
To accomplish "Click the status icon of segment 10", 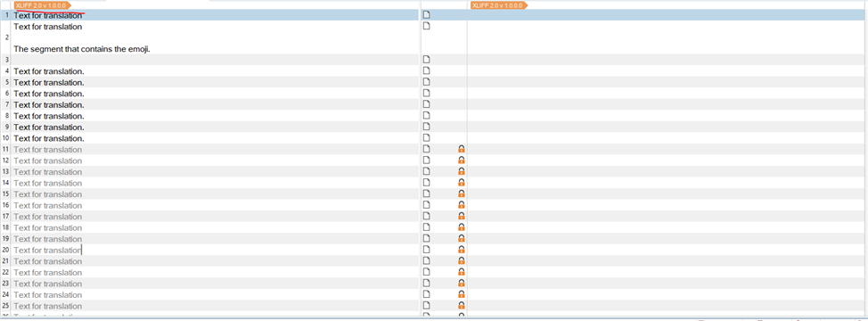I will pos(426,138).
